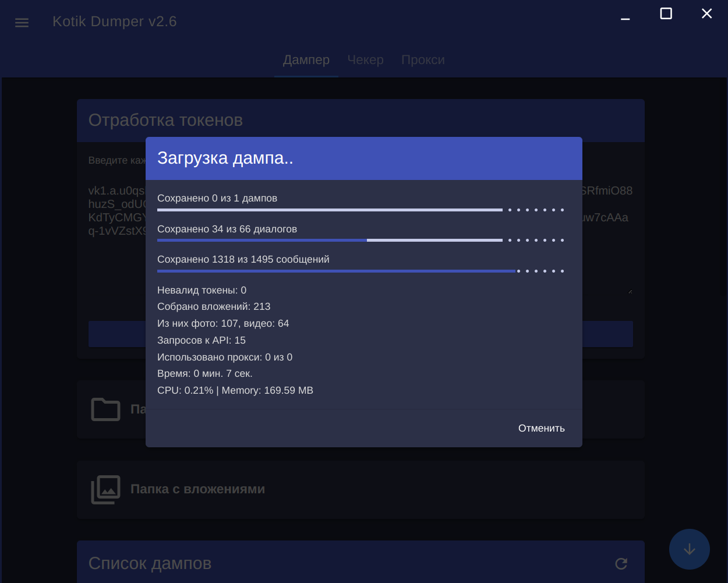Go to the Прокси tab

423,60
